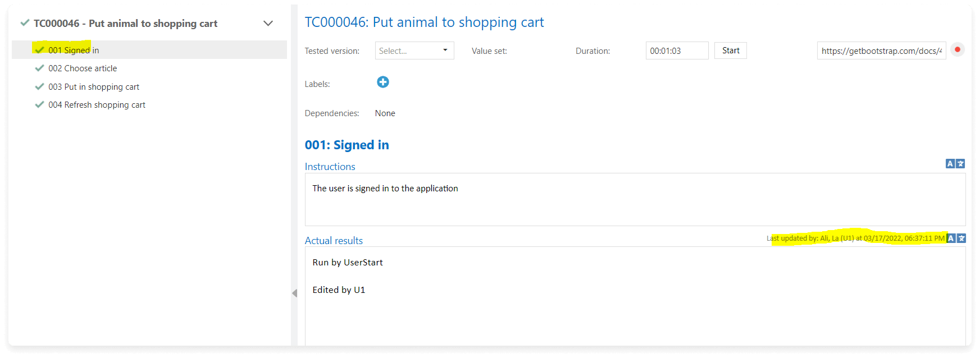Collapse the left panel with splitter arrow
This screenshot has width=980, height=358.
point(294,293)
